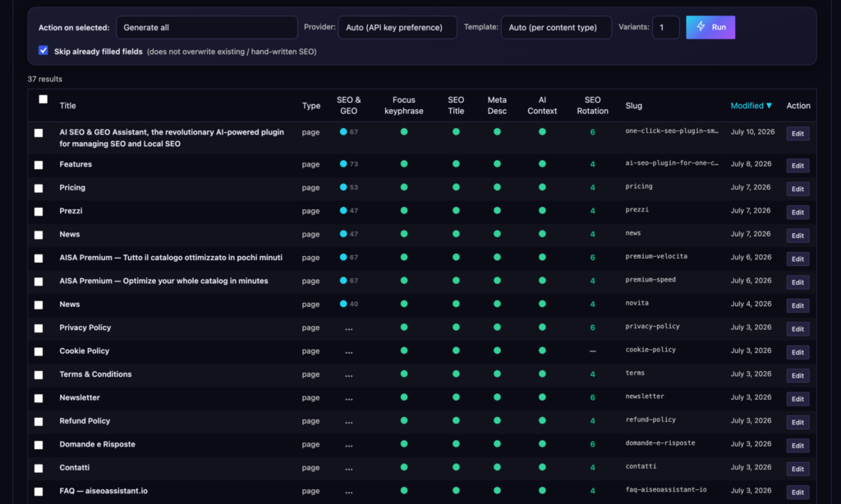Click the Title column header
This screenshot has height=504, width=841.
point(67,106)
